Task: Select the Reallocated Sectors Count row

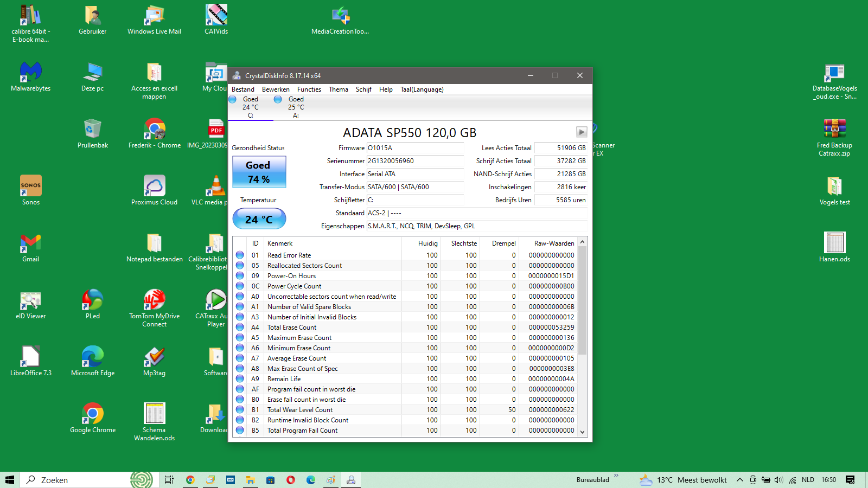Action: point(405,266)
